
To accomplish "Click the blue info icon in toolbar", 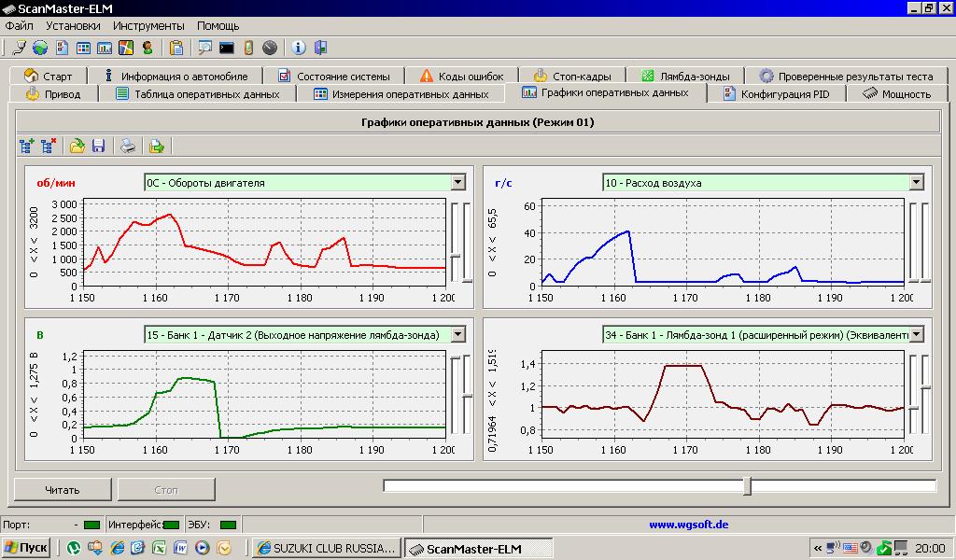I will (298, 48).
